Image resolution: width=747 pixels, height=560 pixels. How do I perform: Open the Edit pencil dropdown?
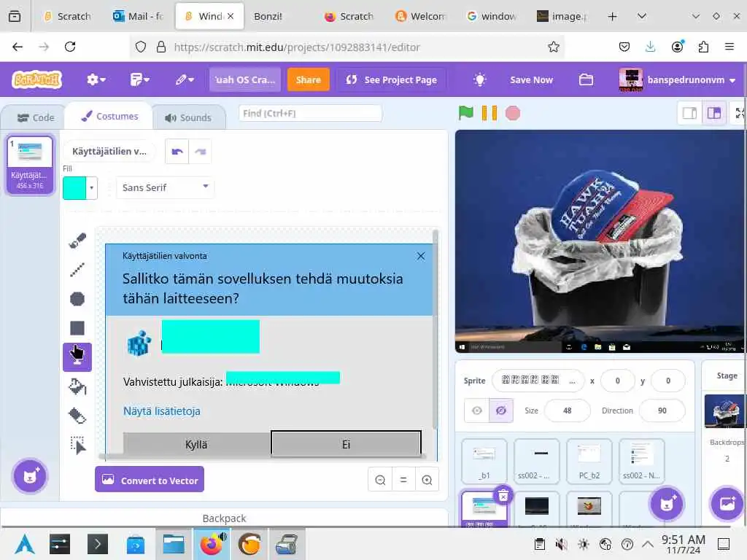185,79
